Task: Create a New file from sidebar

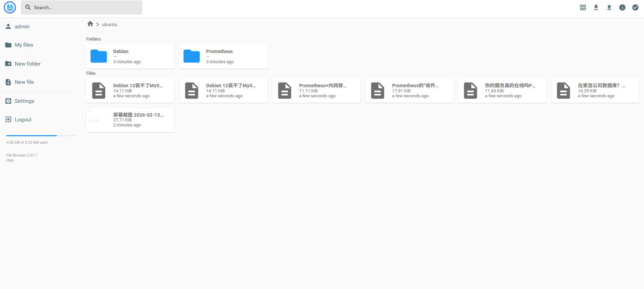Action: coord(24,82)
